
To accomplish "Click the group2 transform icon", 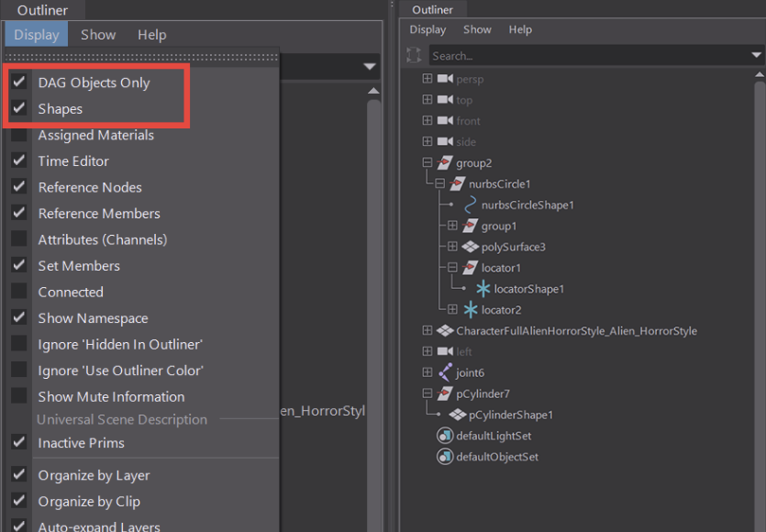I will (445, 162).
